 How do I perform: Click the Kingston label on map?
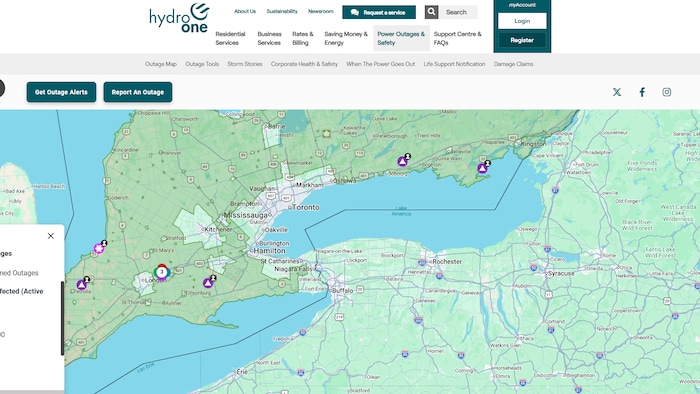point(533,144)
